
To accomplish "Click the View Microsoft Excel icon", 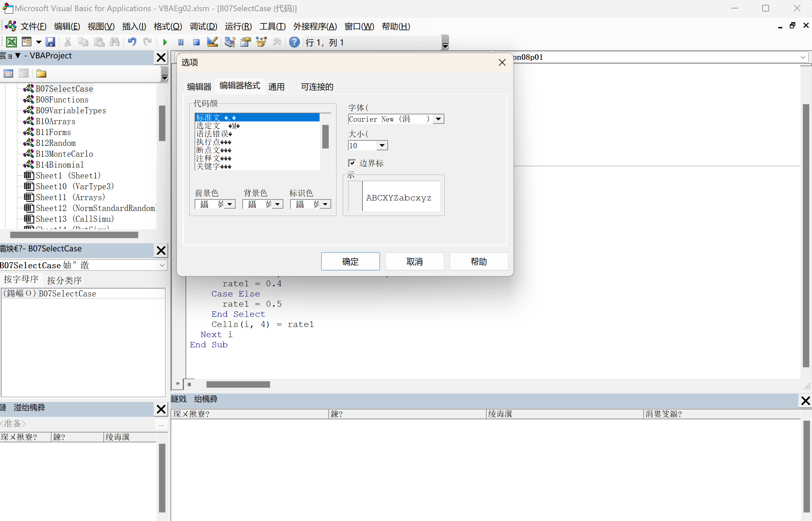I will (11, 42).
